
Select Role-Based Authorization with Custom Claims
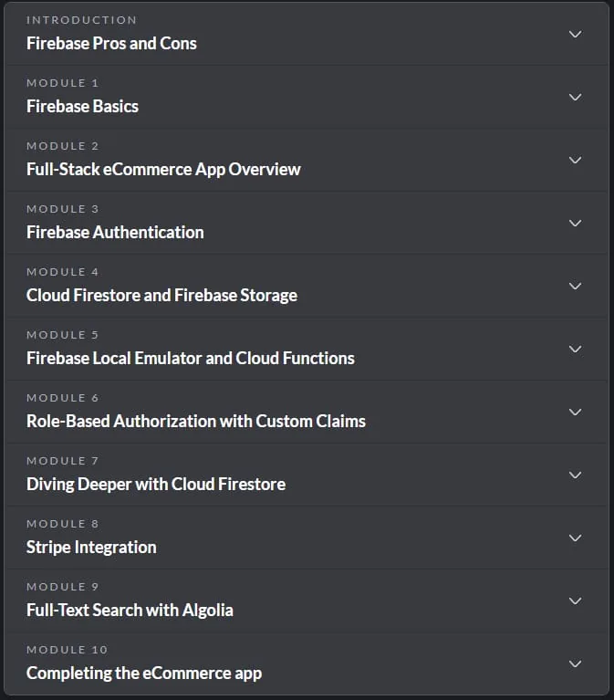pos(196,421)
